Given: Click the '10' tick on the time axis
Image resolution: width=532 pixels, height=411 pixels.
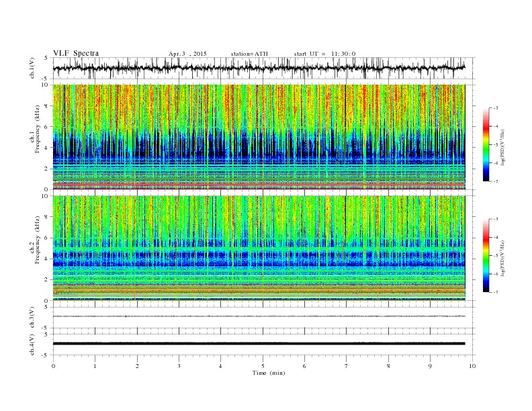Looking at the screenshot, I should [x=472, y=366].
